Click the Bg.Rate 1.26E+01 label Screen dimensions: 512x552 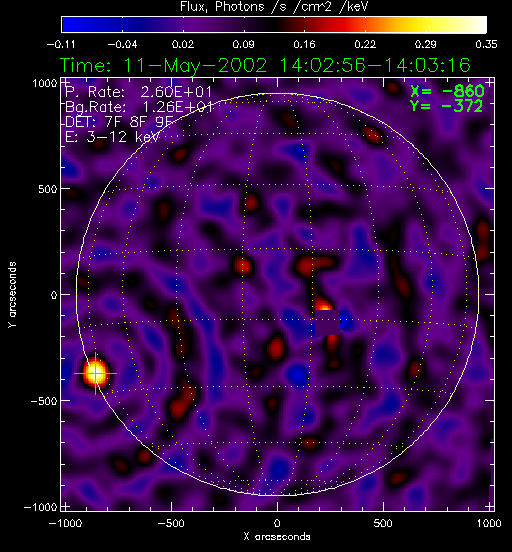pyautogui.click(x=139, y=107)
